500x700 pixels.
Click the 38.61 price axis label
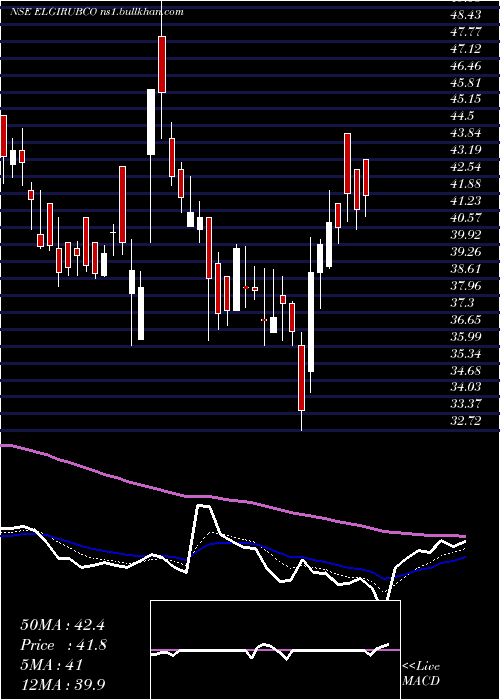tap(467, 269)
